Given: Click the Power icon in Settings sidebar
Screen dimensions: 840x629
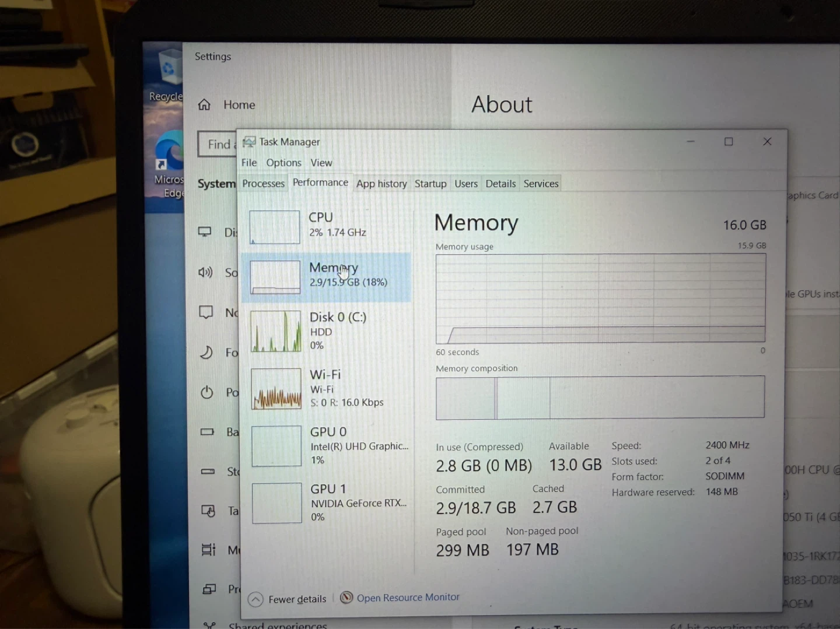Looking at the screenshot, I should tap(207, 392).
